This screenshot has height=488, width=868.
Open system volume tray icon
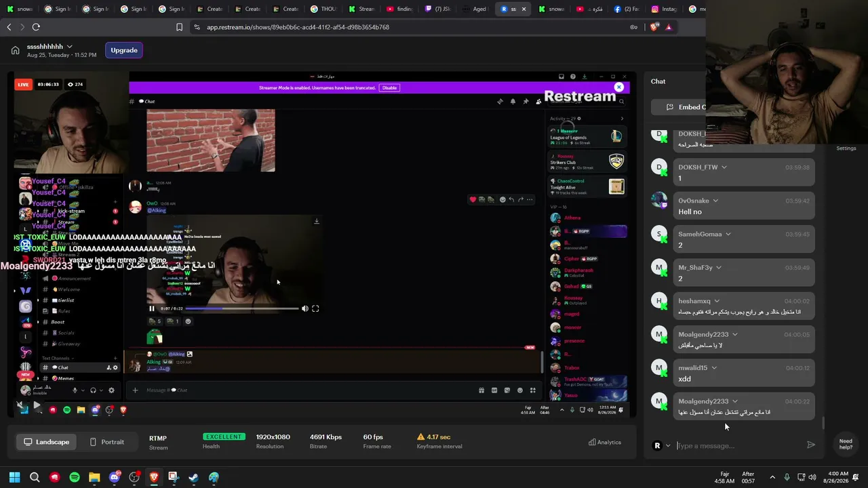pos(812,477)
